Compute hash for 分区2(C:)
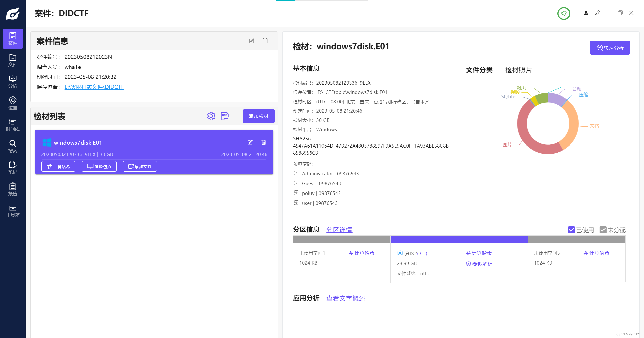This screenshot has height=338, width=644. click(x=479, y=253)
